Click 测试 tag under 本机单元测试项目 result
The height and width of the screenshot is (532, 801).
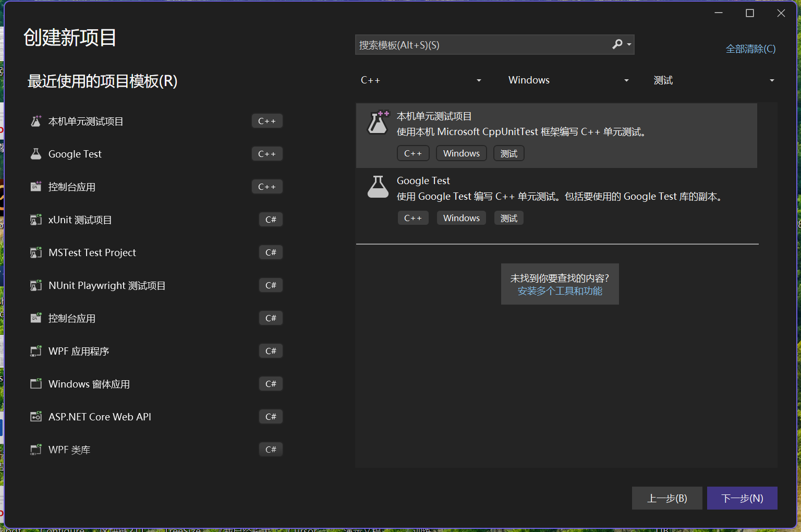click(x=509, y=153)
